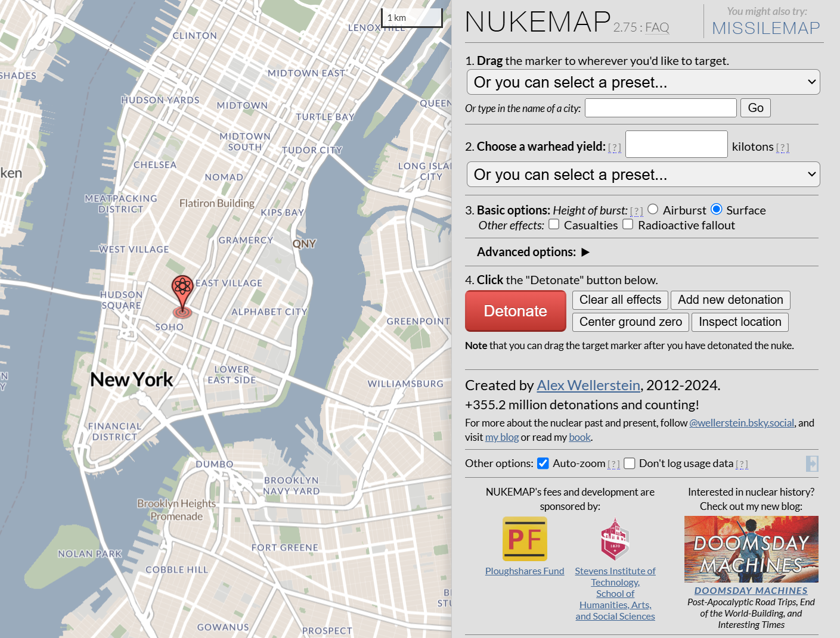Click the Brooklyn Heights Promenade map label
840x638 pixels.
coord(176,510)
